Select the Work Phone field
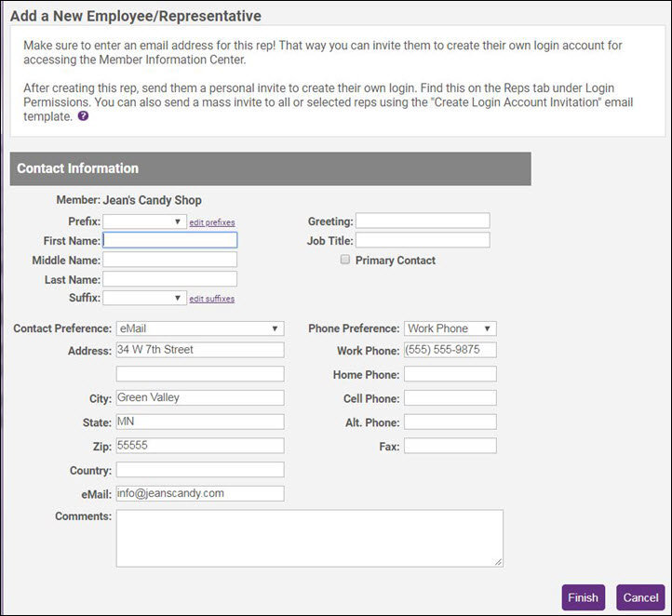 click(x=450, y=350)
